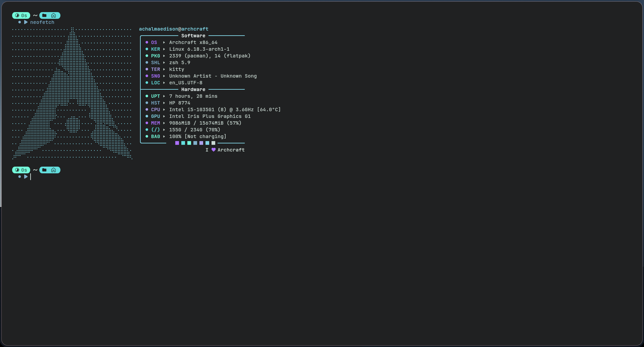Click the Hardware section header
The height and width of the screenshot is (347, 644).
[x=193, y=89]
